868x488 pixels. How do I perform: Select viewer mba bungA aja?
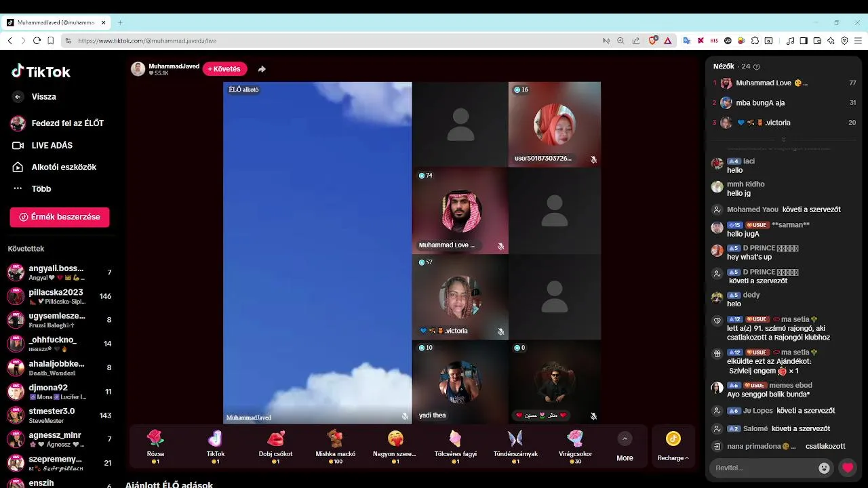784,102
